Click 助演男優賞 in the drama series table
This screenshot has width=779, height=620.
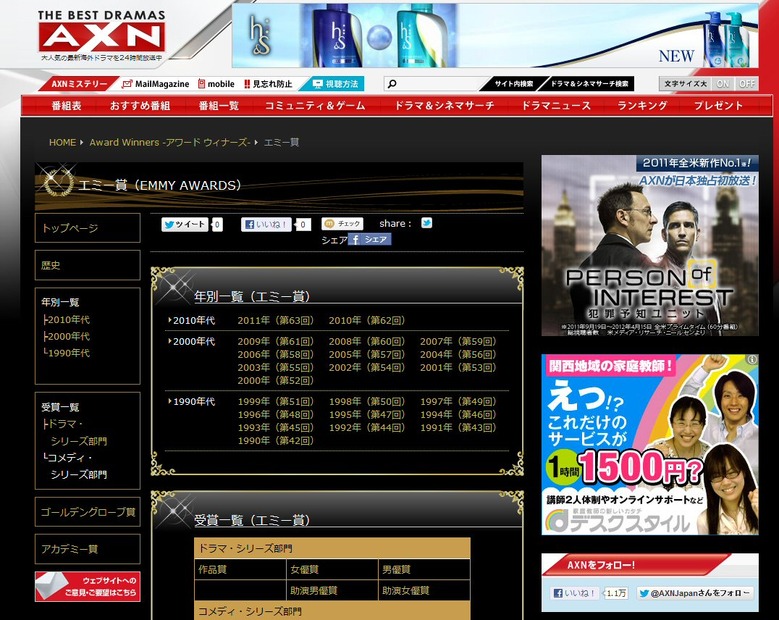pyautogui.click(x=314, y=590)
